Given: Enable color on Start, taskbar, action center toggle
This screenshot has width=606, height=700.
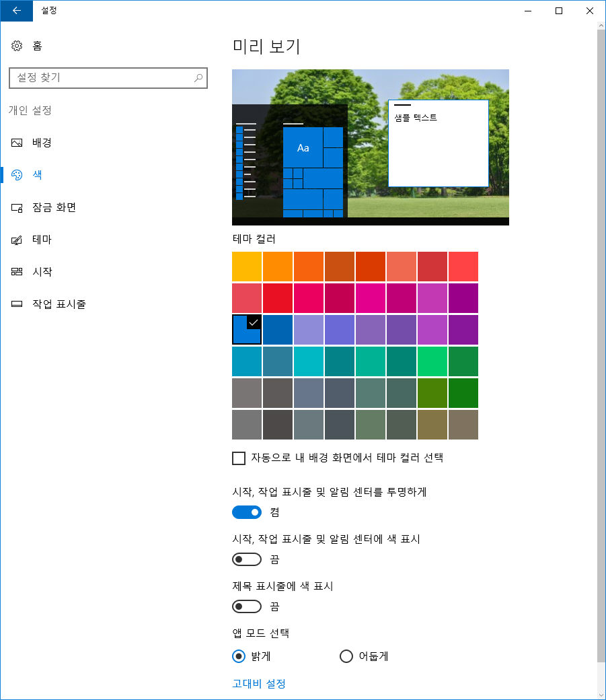Looking at the screenshot, I should tap(247, 559).
